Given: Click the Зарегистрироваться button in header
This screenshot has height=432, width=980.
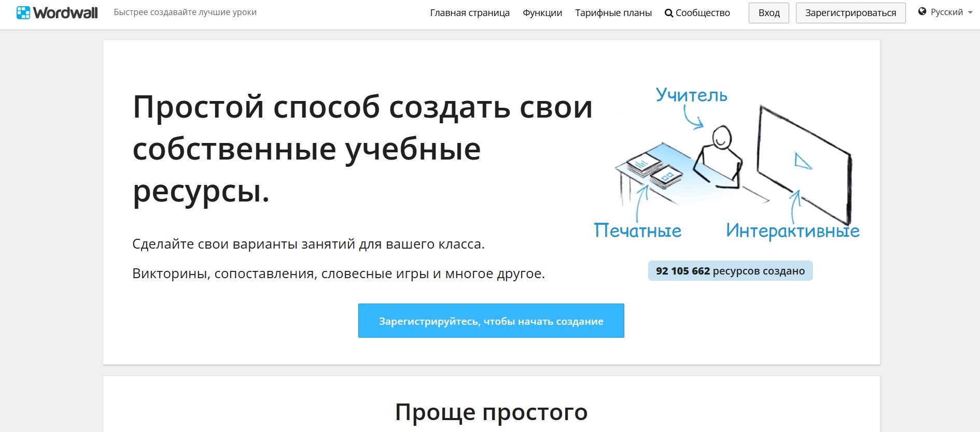Looking at the screenshot, I should click(x=850, y=13).
